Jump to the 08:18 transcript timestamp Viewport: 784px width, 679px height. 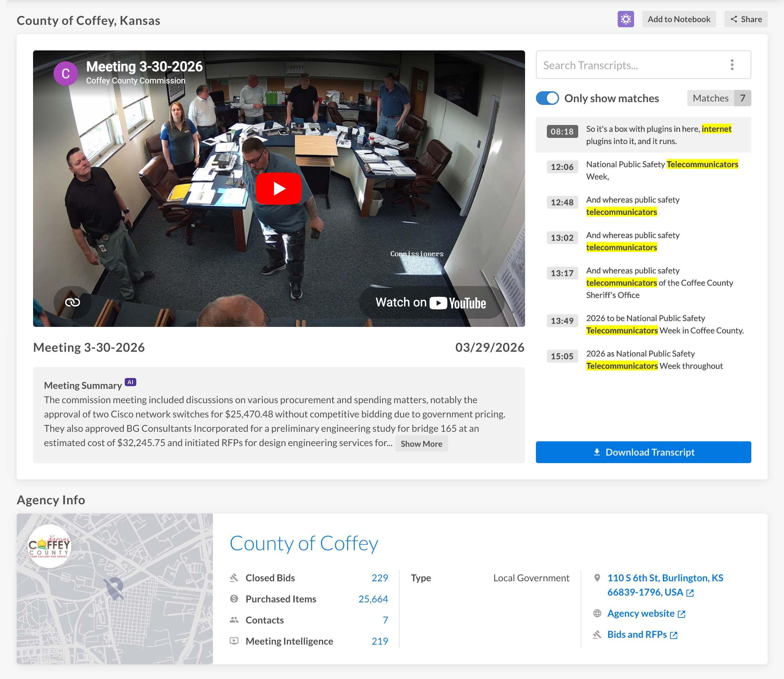[562, 131]
